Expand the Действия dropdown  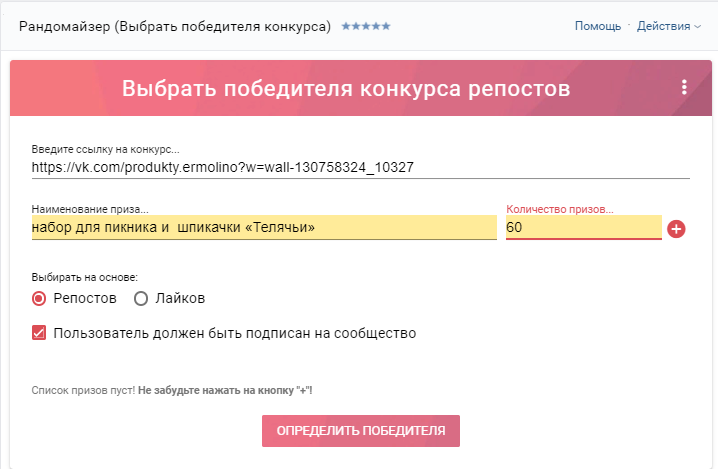tap(669, 26)
